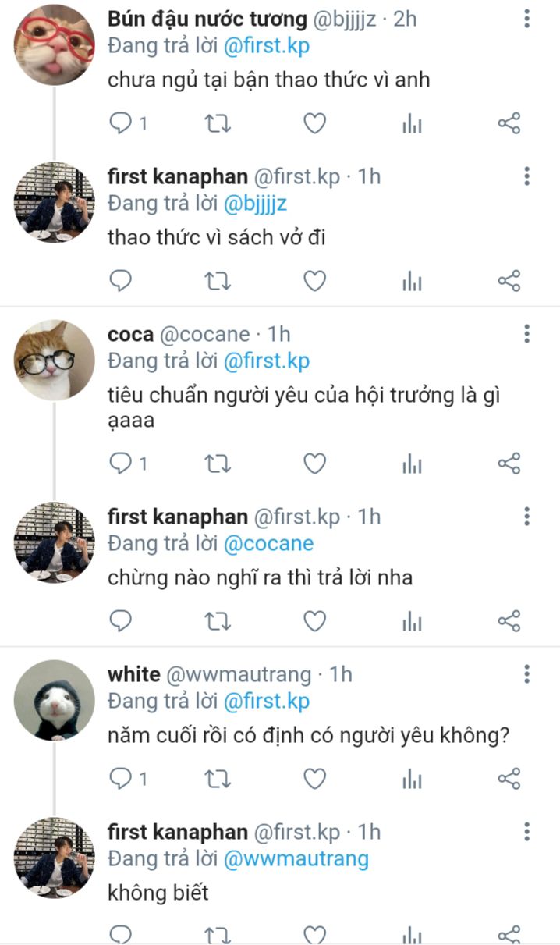Viewport: 560px width, 945px height.
Task: Retweet Bún đậu nước tương's reply
Action: [218, 123]
